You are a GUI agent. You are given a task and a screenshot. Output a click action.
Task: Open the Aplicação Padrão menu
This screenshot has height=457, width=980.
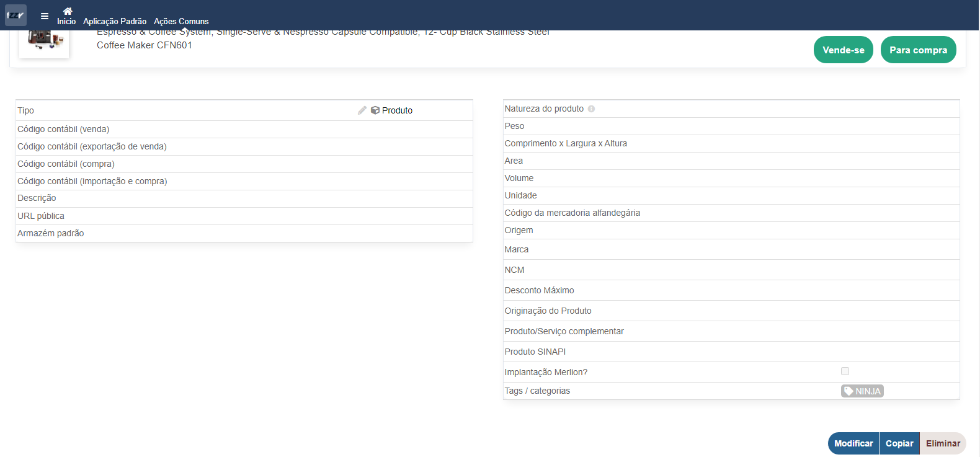coord(115,21)
